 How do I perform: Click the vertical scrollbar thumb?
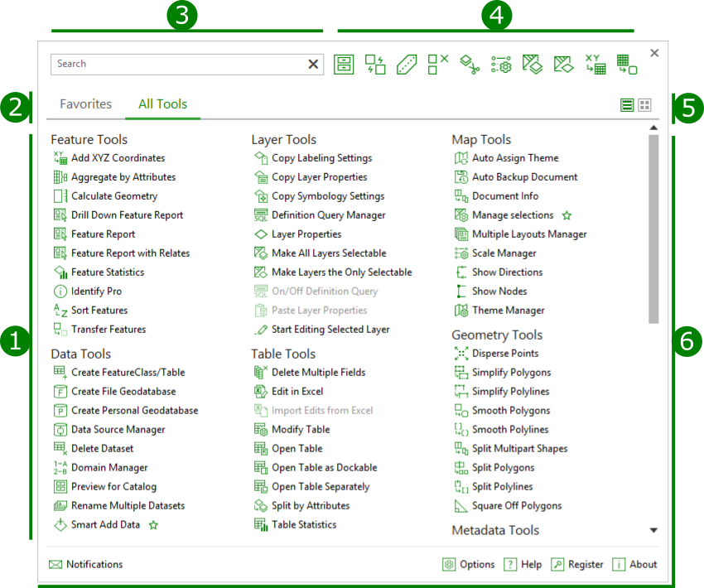[653, 229]
